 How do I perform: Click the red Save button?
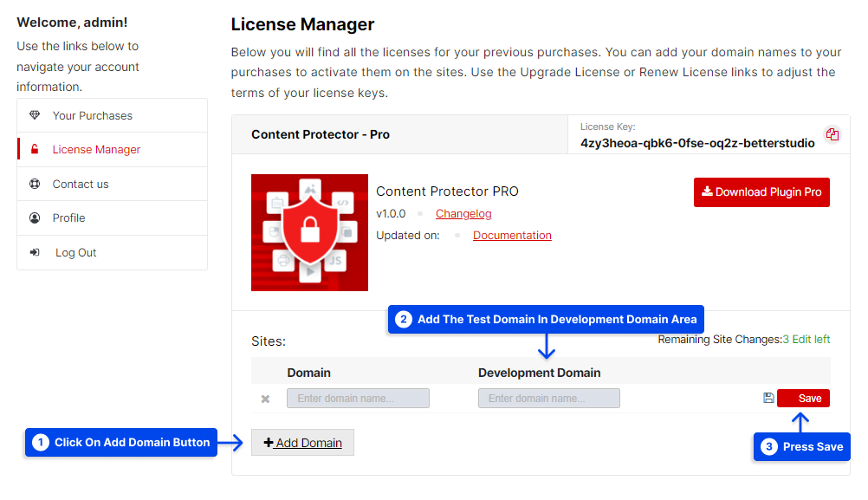coord(803,398)
